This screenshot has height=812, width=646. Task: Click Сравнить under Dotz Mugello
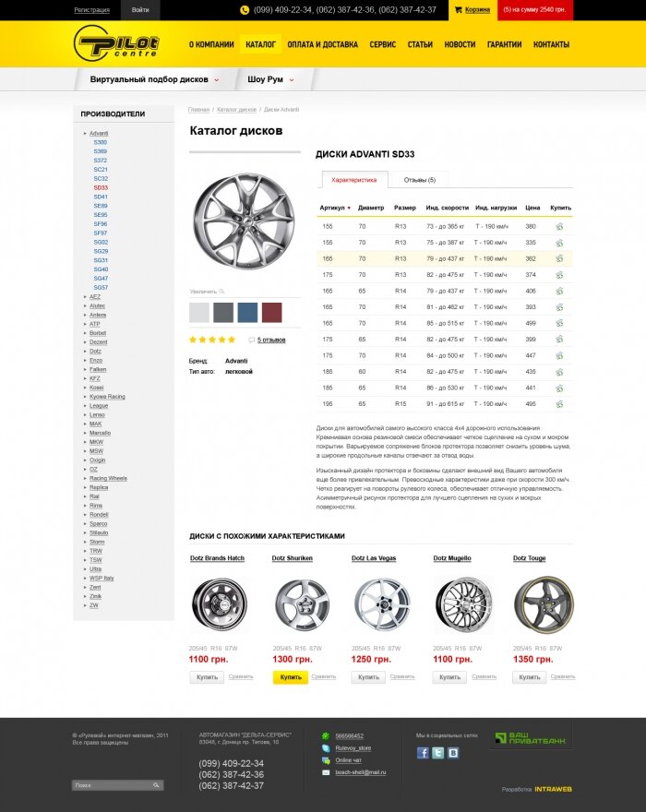click(x=484, y=677)
